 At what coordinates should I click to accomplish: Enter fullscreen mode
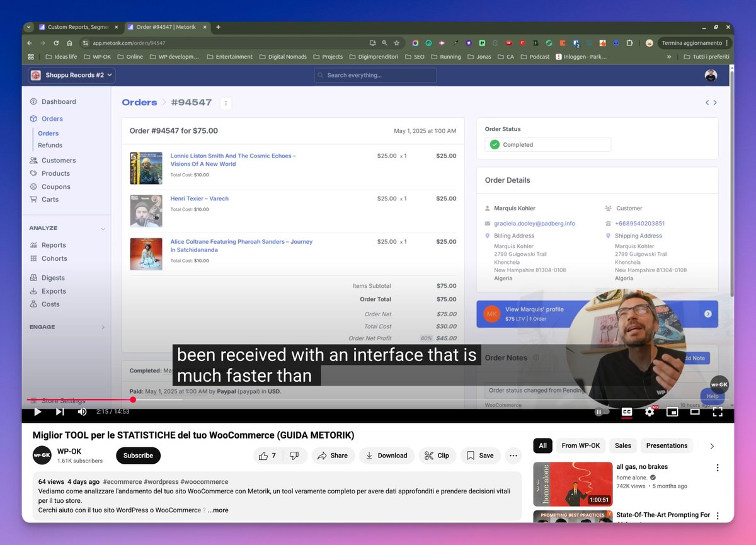[718, 412]
